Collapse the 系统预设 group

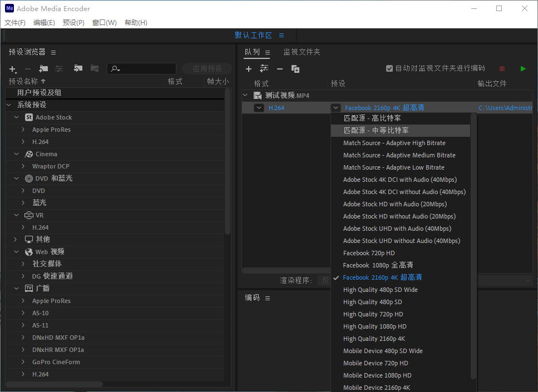coord(9,105)
